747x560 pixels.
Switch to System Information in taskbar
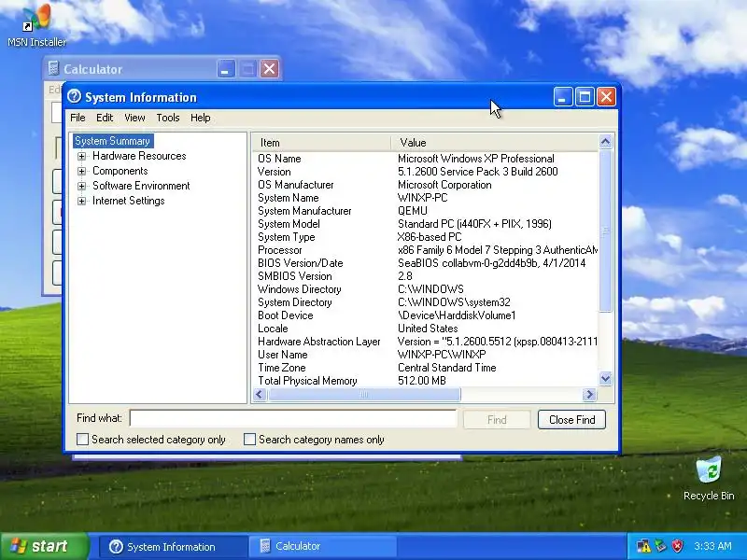click(174, 546)
